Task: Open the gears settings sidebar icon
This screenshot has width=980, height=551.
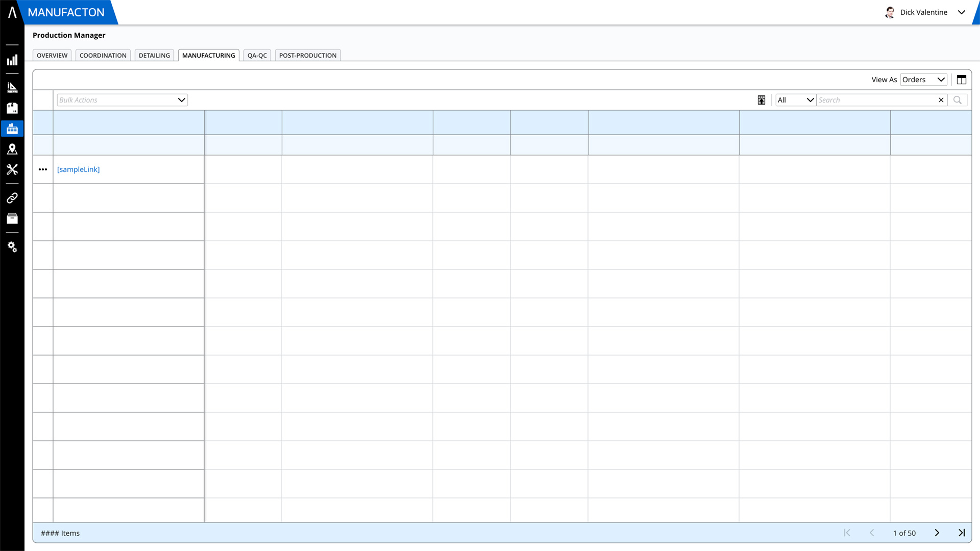Action: [12, 247]
